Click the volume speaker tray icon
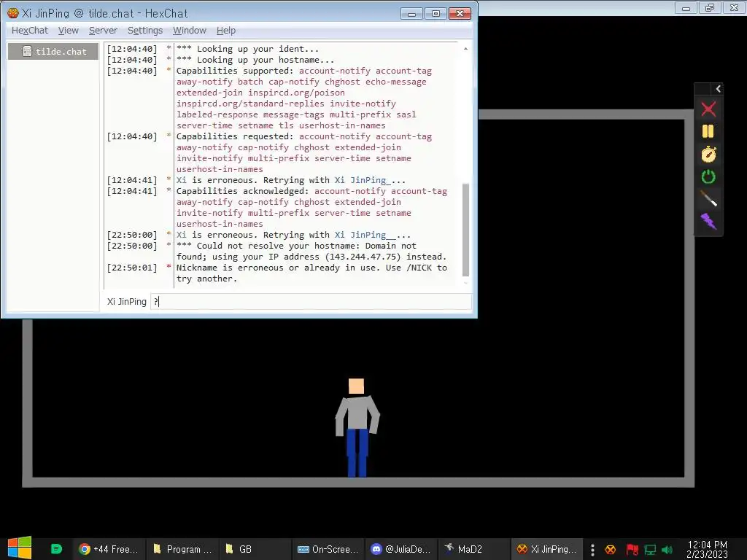 (x=667, y=550)
